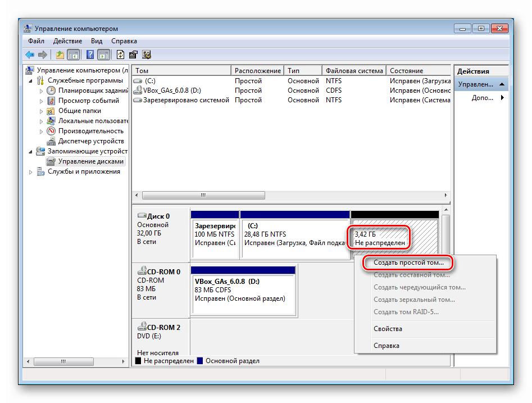Click the Local Users icon in tree
The image size is (532, 403).
[51, 121]
